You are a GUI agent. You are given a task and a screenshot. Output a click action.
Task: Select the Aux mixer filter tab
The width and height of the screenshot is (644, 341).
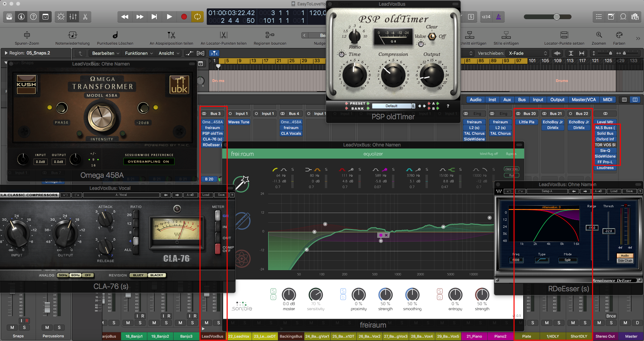pos(507,100)
